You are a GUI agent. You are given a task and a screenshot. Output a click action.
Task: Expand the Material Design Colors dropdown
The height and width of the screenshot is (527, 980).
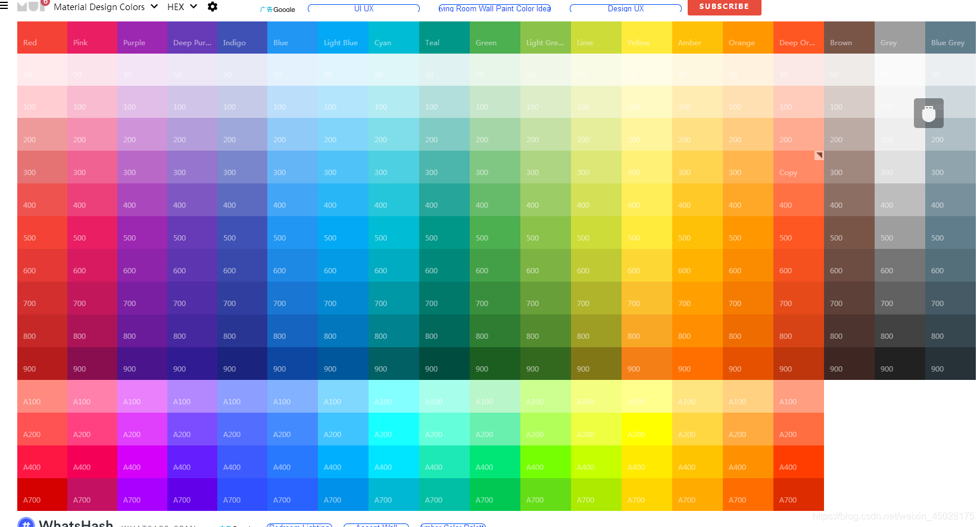coord(105,7)
